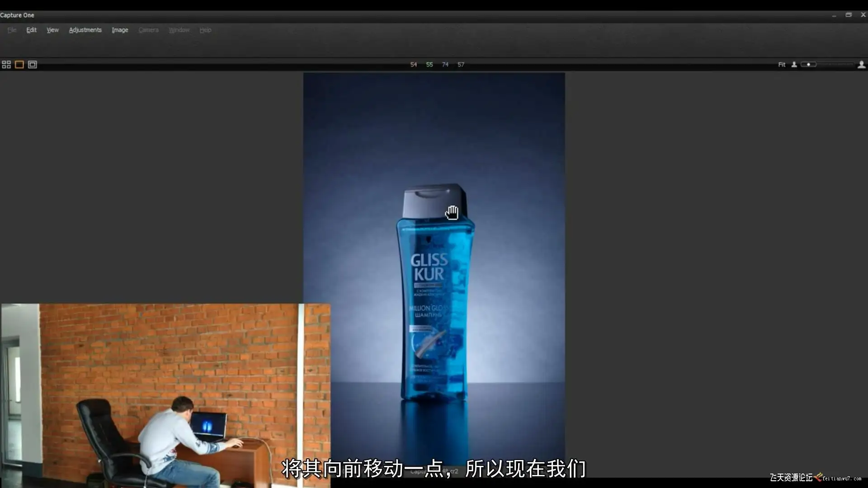Open the Camera menu
The width and height of the screenshot is (868, 488).
pyautogui.click(x=148, y=30)
